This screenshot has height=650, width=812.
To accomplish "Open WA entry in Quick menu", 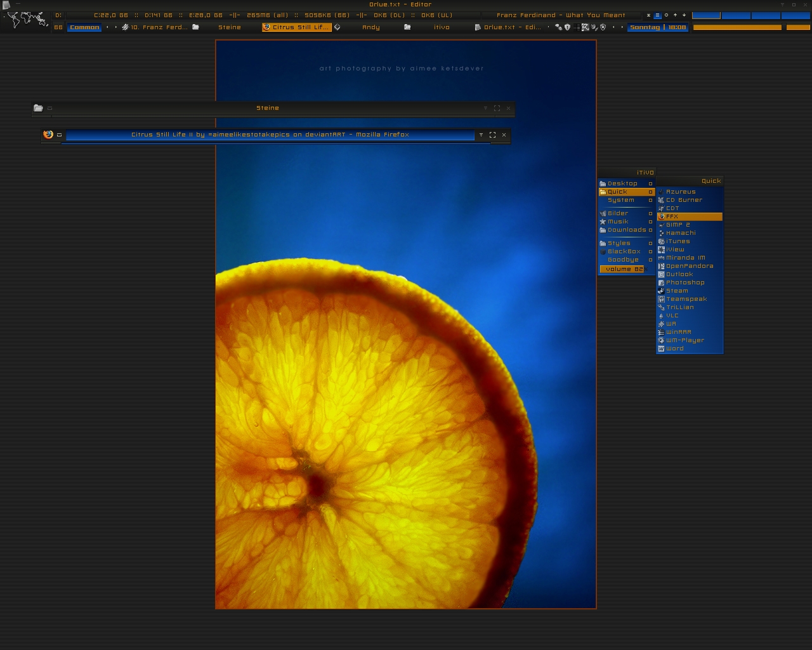I will (x=690, y=324).
